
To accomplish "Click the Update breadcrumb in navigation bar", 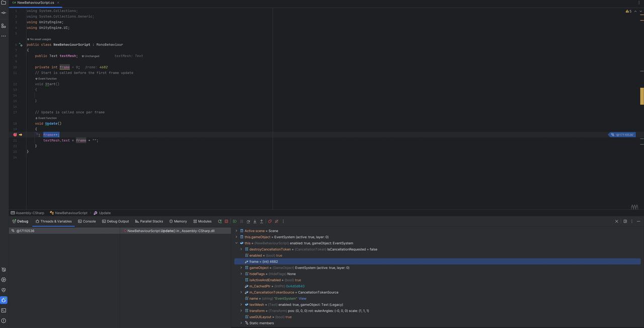I will pos(104,213).
